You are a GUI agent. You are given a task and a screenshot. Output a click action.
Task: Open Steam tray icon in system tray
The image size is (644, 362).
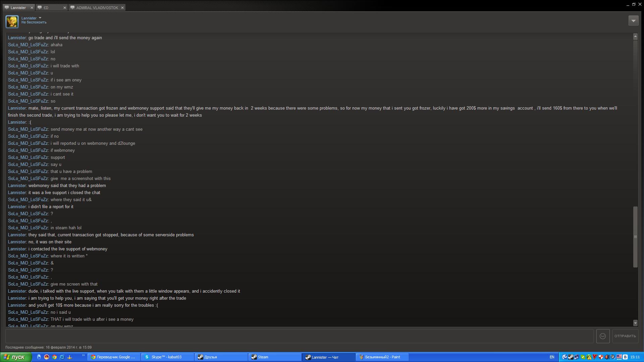(x=571, y=357)
